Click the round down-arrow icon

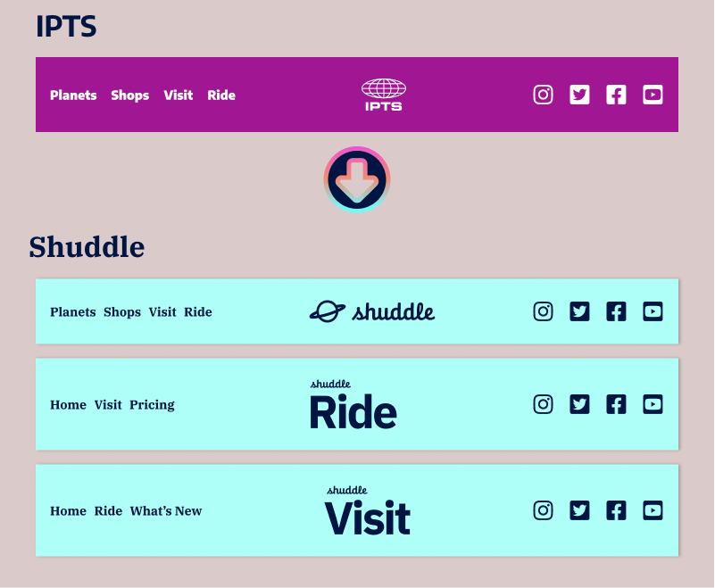pos(357,179)
